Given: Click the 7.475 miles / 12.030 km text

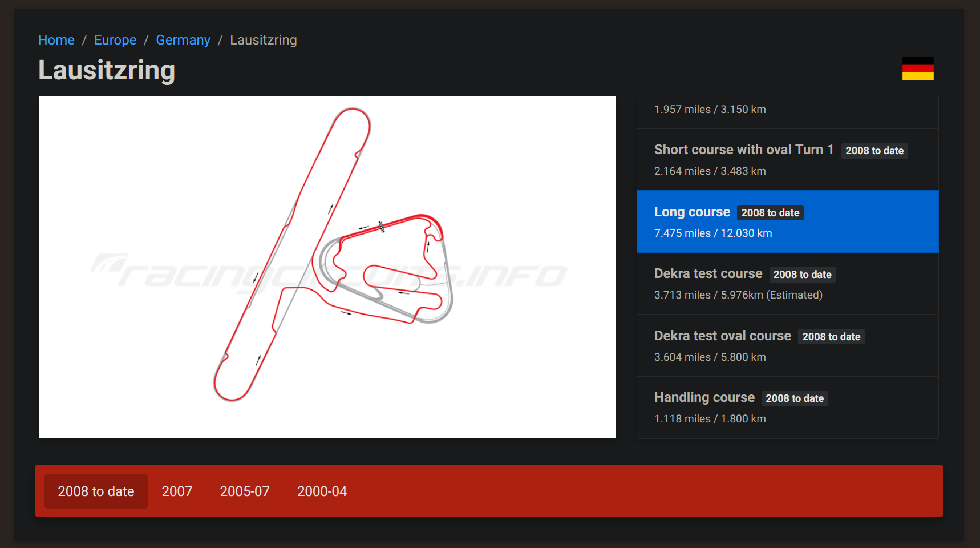Looking at the screenshot, I should (713, 233).
